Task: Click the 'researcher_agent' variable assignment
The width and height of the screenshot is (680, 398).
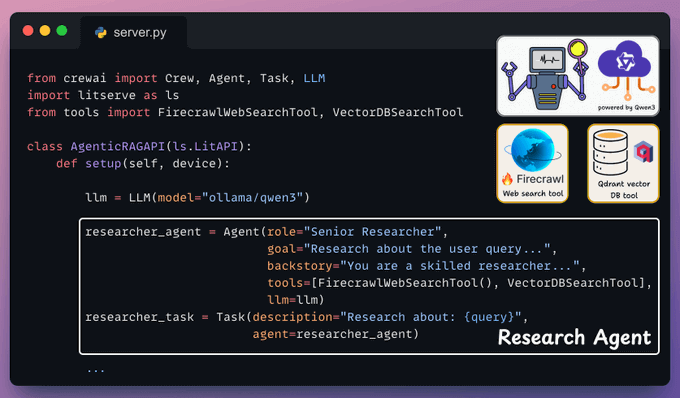Action: tap(143, 232)
